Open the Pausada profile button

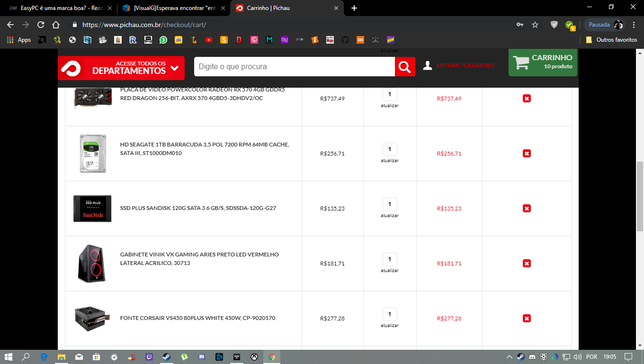tap(605, 25)
